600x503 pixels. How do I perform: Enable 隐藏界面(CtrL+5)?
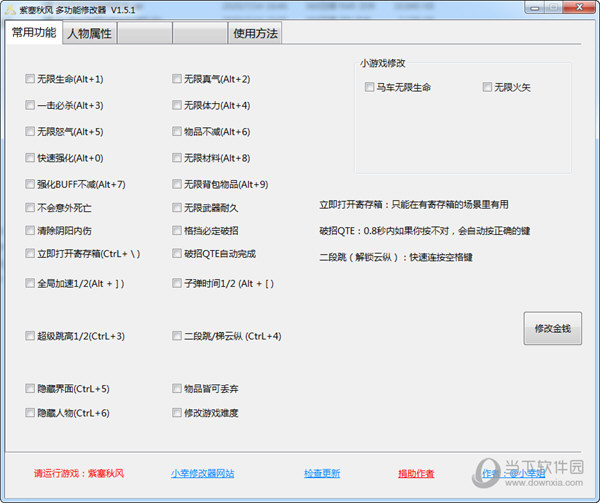coord(30,389)
